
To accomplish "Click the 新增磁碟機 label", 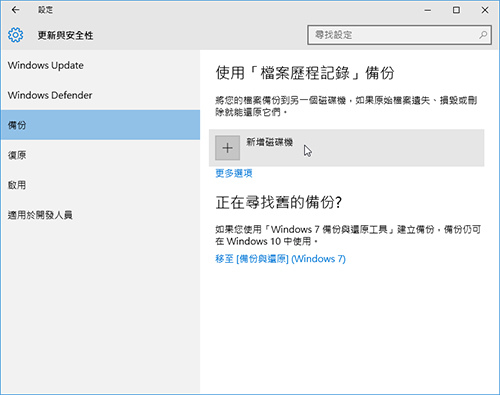I will [269, 142].
